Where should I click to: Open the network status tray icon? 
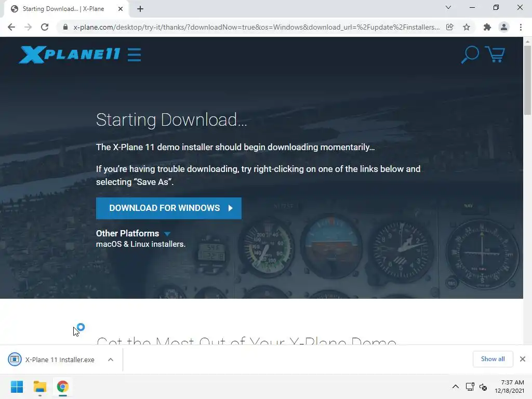[470, 387]
